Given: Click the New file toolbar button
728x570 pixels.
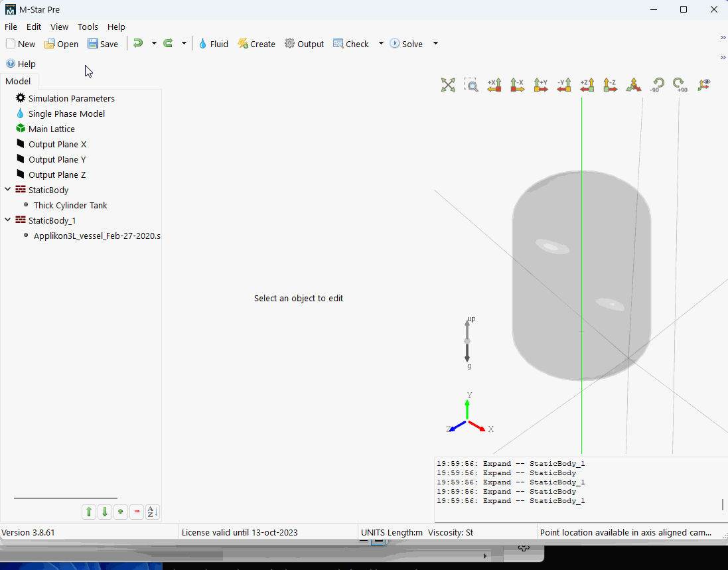Looking at the screenshot, I should click(x=21, y=44).
